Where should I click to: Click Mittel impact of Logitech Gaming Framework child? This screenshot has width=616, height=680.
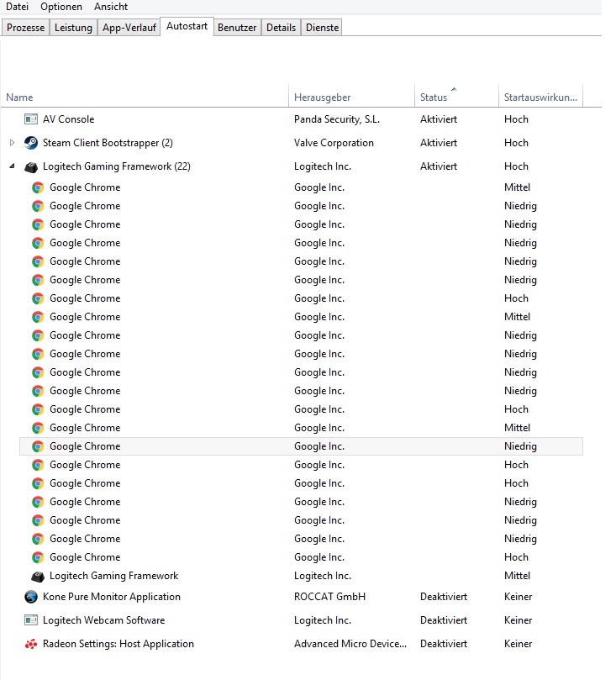(x=517, y=576)
